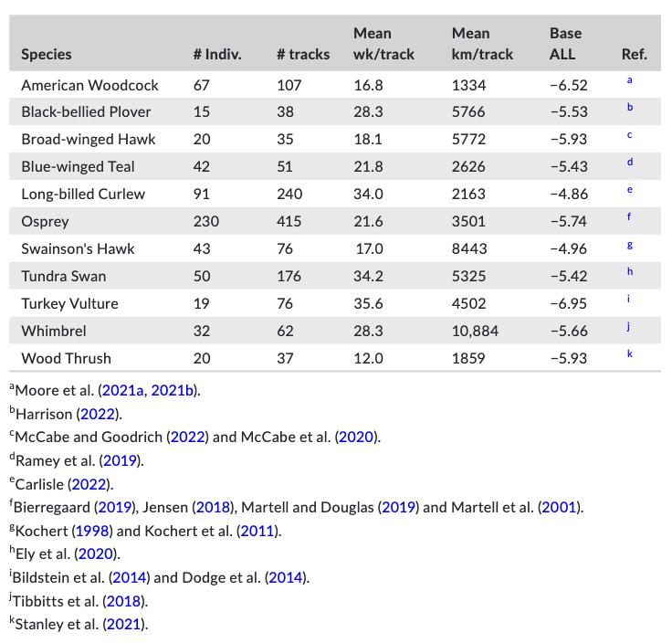Open the Kochert 1998 citation link
The width and height of the screenshot is (672, 643).
tap(91, 532)
